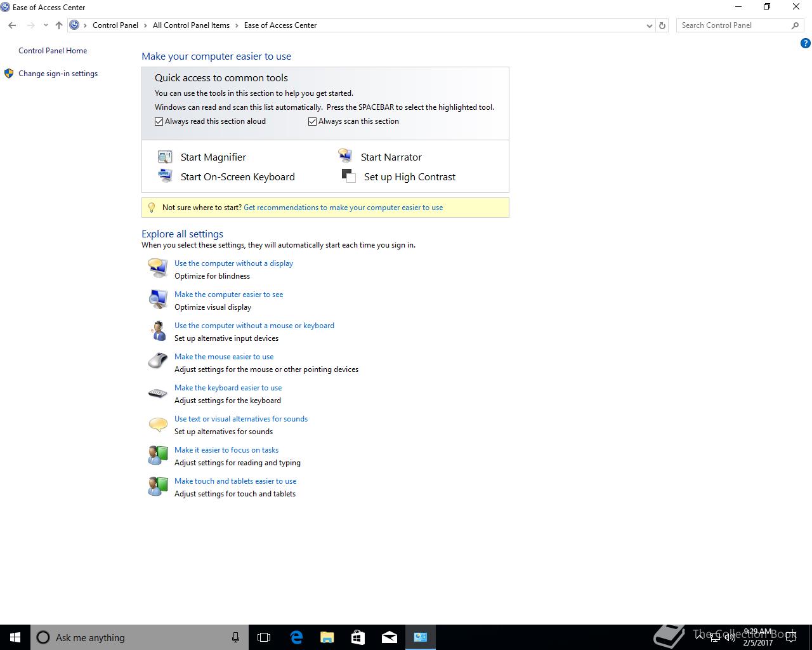Expand the chevron after Control Panel breadcrumb
The height and width of the screenshot is (650, 812).
click(146, 25)
